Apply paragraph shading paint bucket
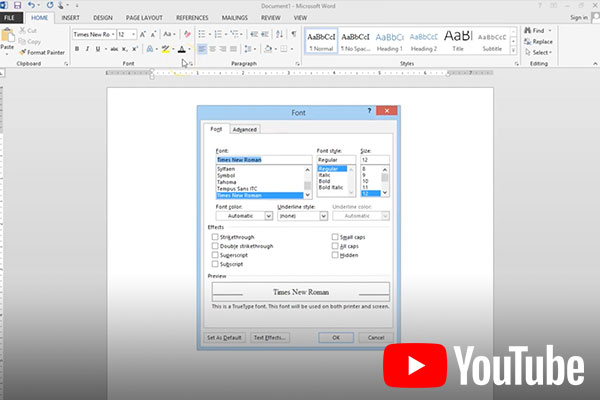Screen dimensions: 600x400 tap(268, 49)
